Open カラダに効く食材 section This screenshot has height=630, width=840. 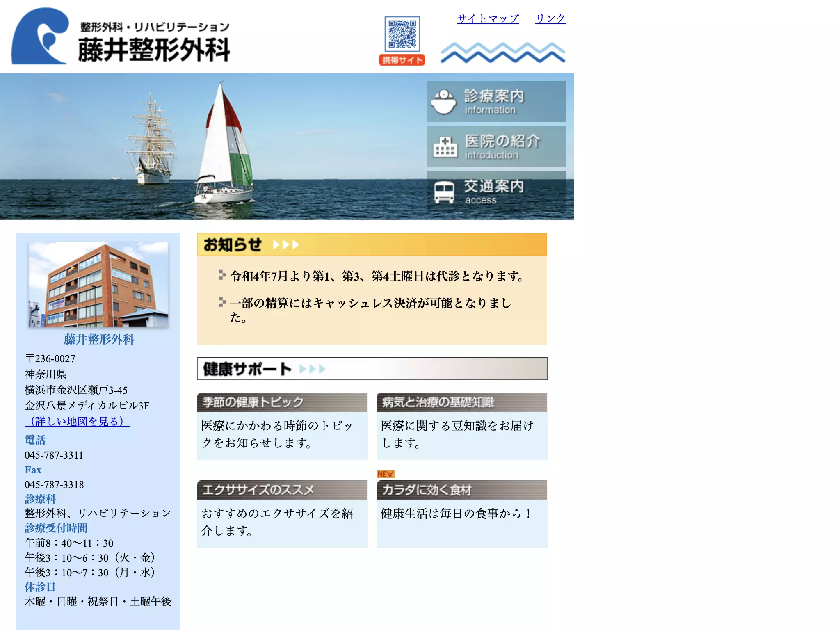(x=462, y=490)
